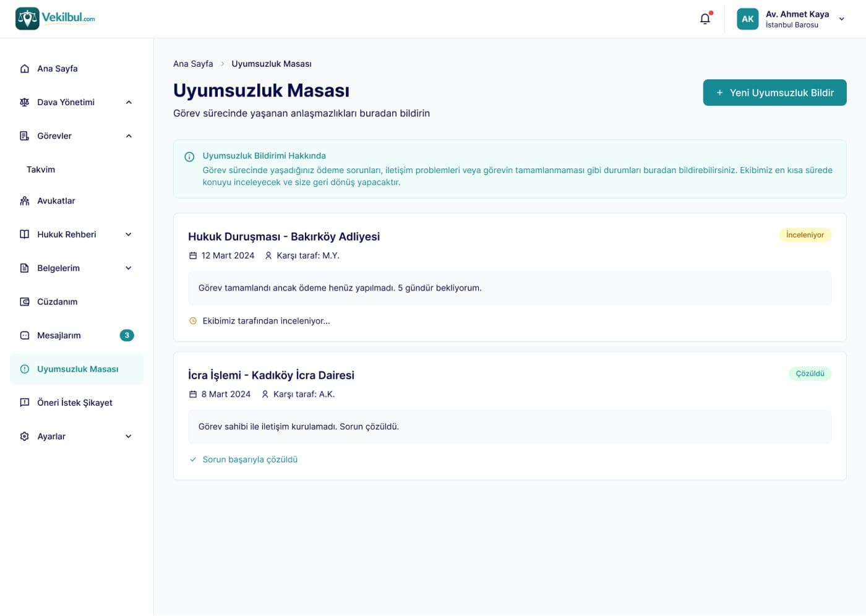Click the info icon in the notice box
The image size is (866, 616).
[189, 157]
